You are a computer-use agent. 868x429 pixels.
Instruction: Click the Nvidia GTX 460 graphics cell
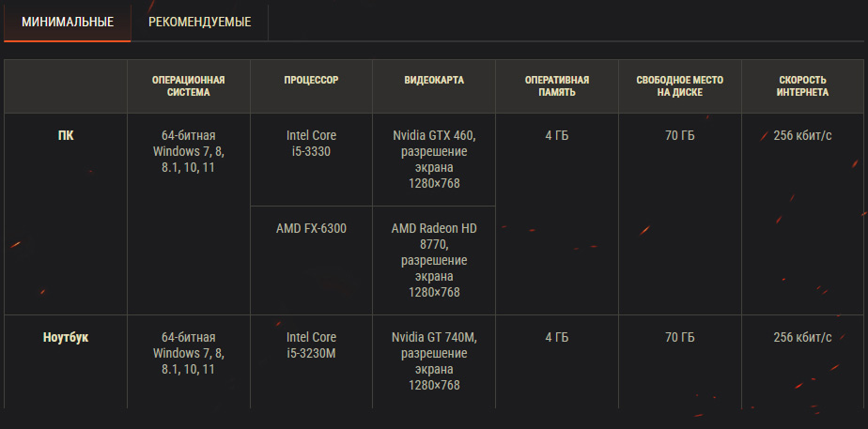(x=434, y=159)
